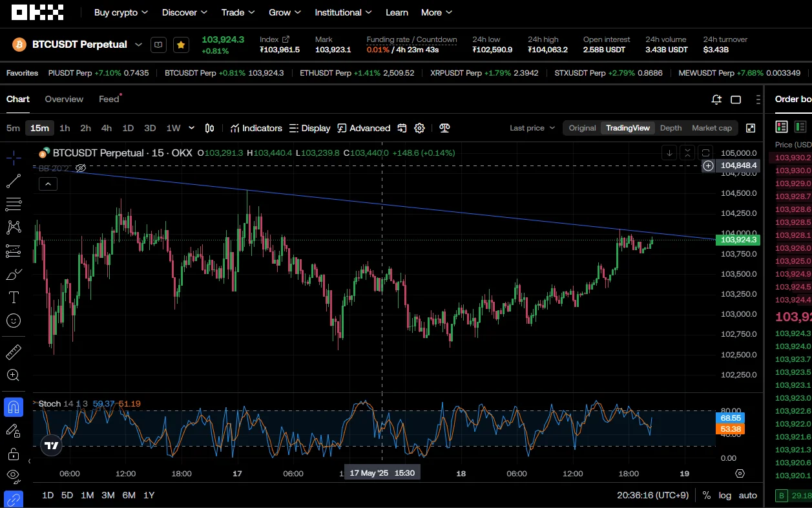Expand chart to fullscreen
812x508 pixels.
(x=751, y=128)
